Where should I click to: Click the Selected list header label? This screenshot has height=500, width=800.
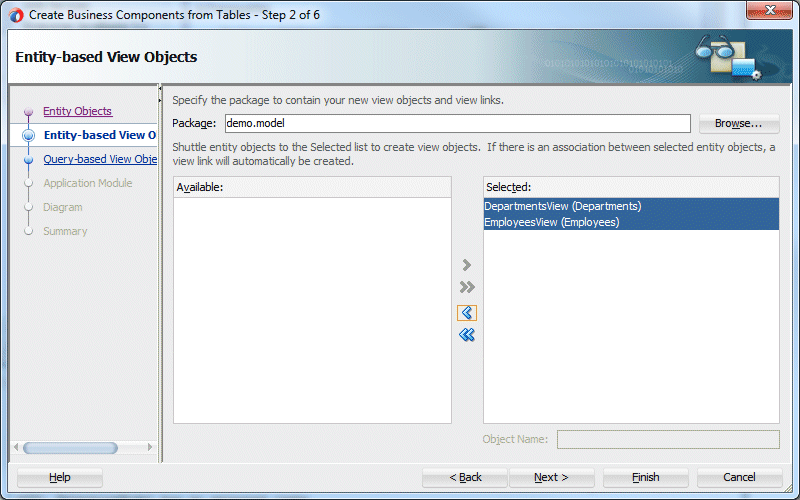point(509,187)
